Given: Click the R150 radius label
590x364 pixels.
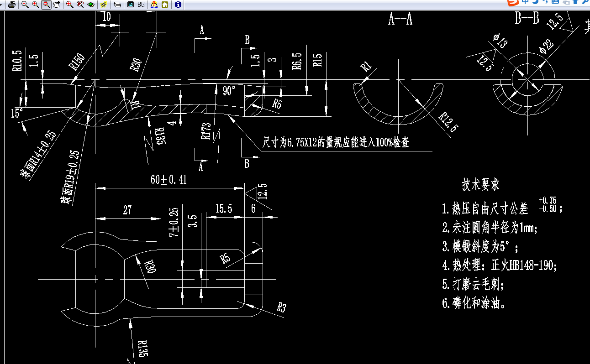Looking at the screenshot, I should pyautogui.click(x=77, y=62).
